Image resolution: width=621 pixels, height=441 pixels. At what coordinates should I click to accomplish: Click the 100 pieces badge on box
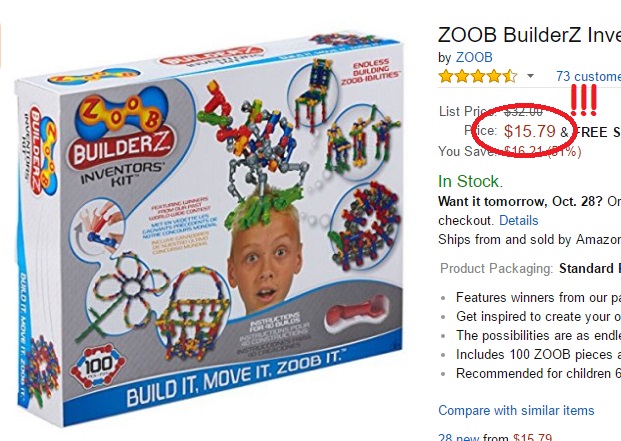point(98,365)
